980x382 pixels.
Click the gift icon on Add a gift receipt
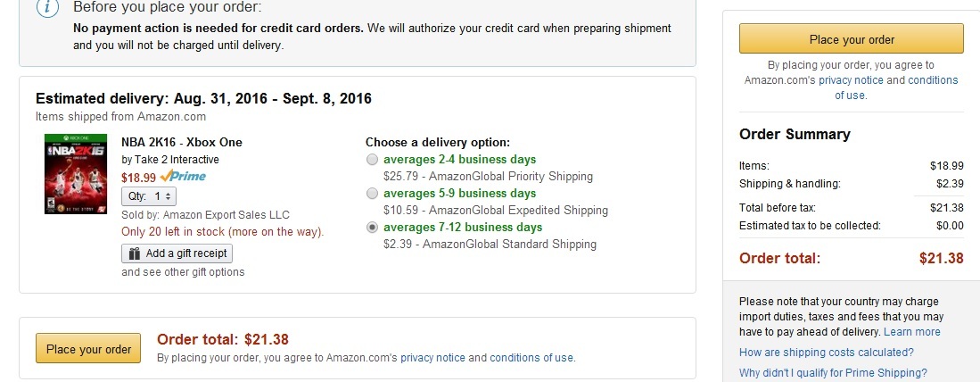(x=134, y=253)
